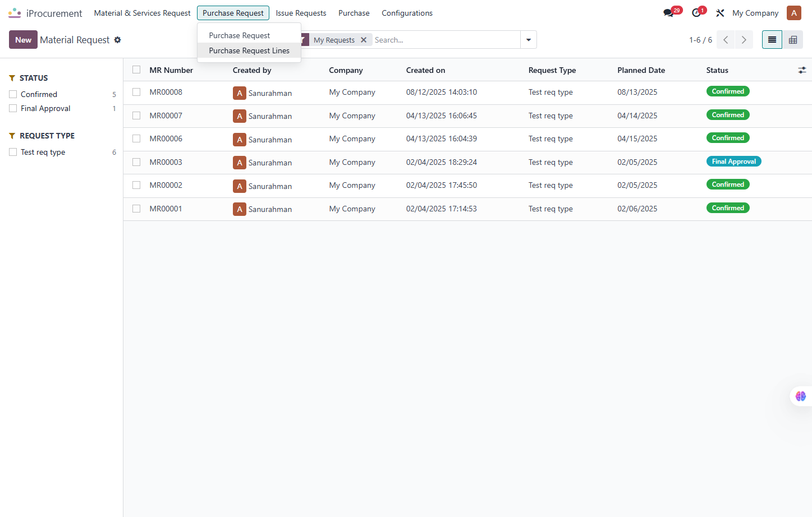
Task: Click the Final Approval status badge of MR00003
Action: pyautogui.click(x=734, y=161)
